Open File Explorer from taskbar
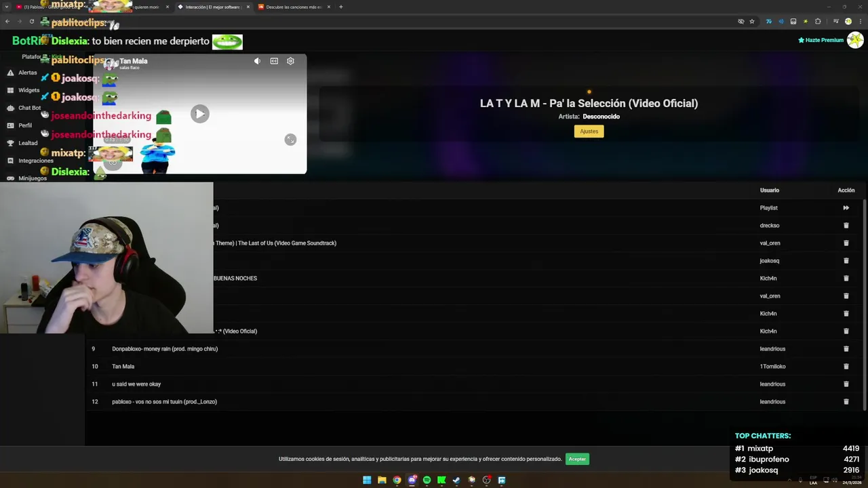Screen dimensions: 868x488 [x=382, y=480]
